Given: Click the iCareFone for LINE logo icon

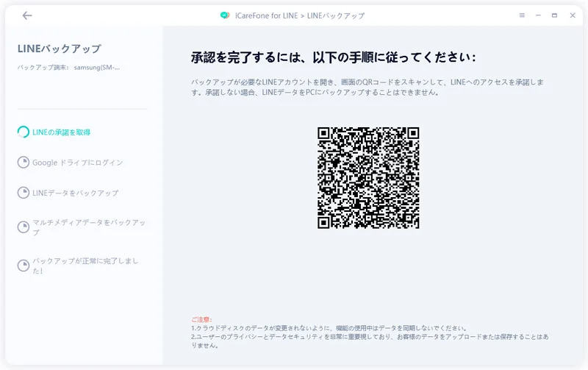Looking at the screenshot, I should 225,15.
